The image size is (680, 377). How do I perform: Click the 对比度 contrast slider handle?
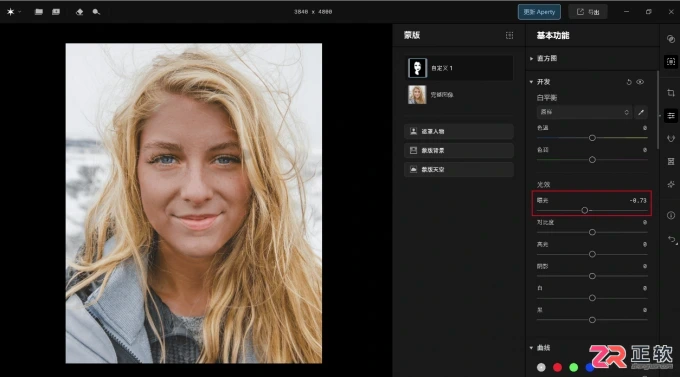(x=592, y=233)
